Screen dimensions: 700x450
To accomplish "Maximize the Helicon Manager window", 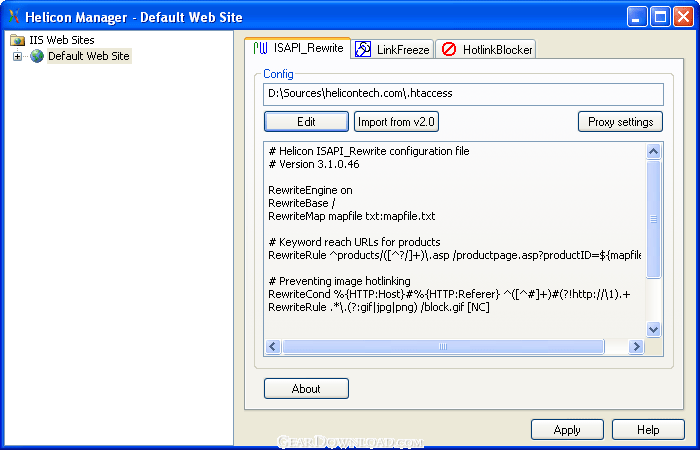I will tap(660, 17).
